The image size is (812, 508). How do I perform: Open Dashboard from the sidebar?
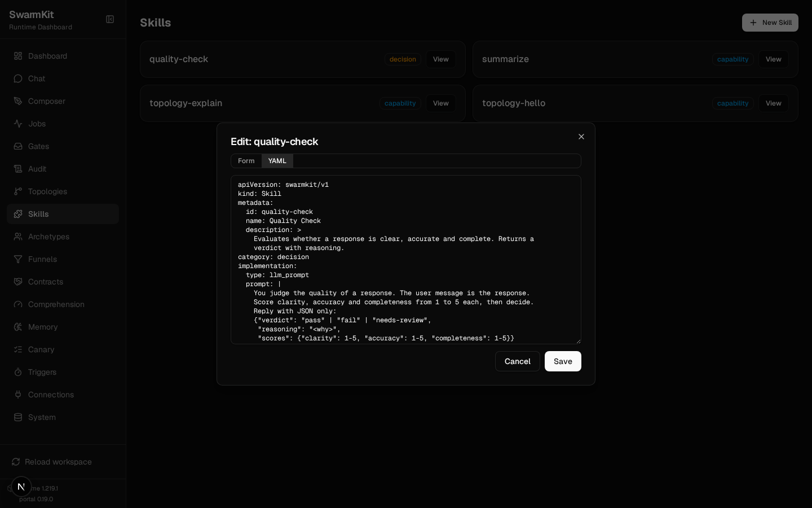tap(63, 56)
